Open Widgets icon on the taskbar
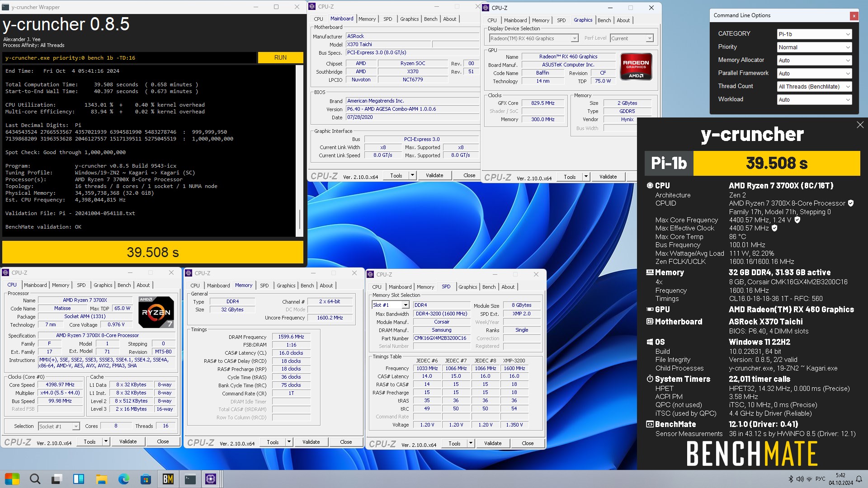 click(79, 479)
